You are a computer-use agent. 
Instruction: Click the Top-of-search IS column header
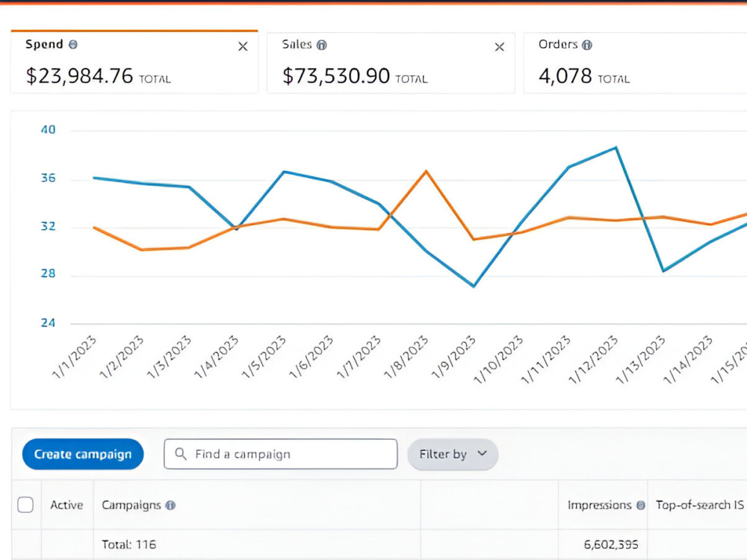click(699, 505)
